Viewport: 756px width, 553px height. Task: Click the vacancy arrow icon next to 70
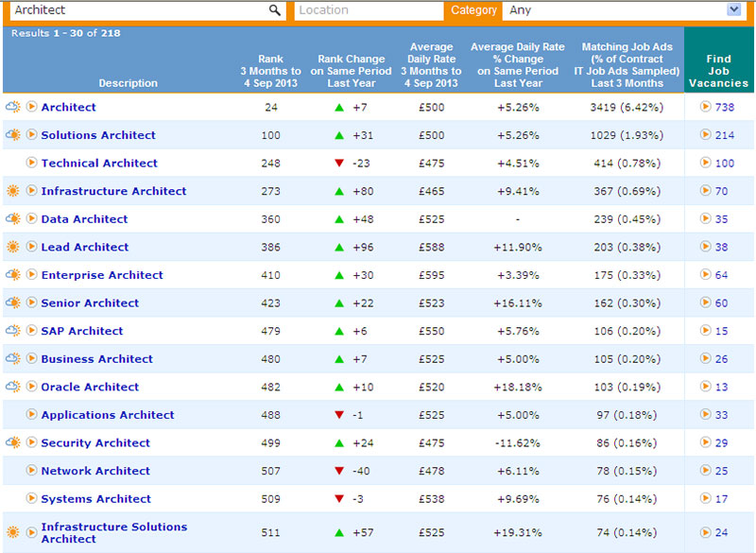pyautogui.click(x=705, y=190)
